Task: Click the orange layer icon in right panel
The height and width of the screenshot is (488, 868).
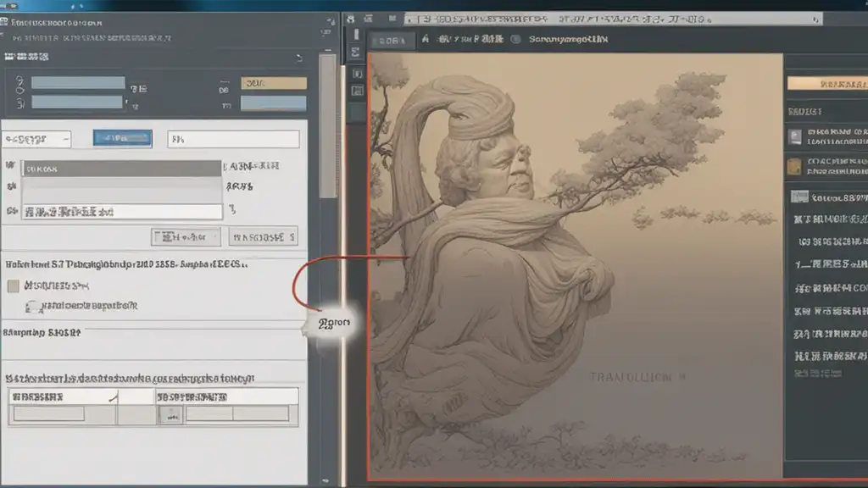Action: (x=794, y=165)
